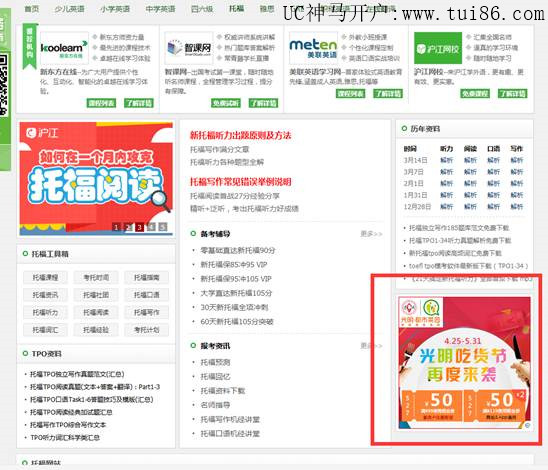548x470 pixels.
Task: Click the 托福阅读 toolbox button
Action: coord(96,312)
